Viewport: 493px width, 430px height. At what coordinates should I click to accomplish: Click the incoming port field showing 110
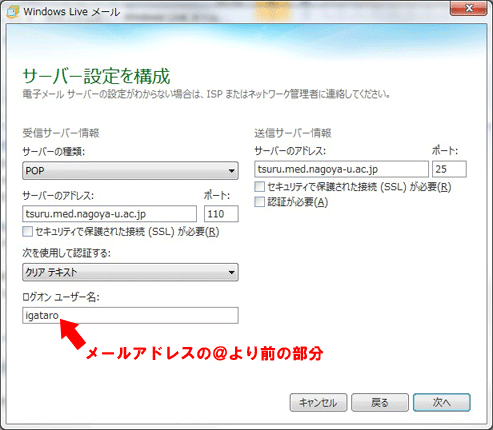pyautogui.click(x=221, y=214)
